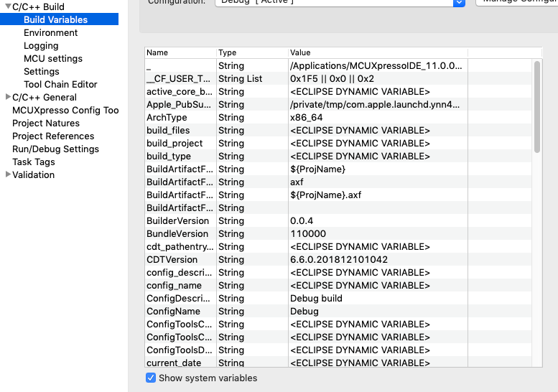Viewport: 558px width, 392px height.
Task: Open the Tool Chain Editor page
Action: point(60,84)
